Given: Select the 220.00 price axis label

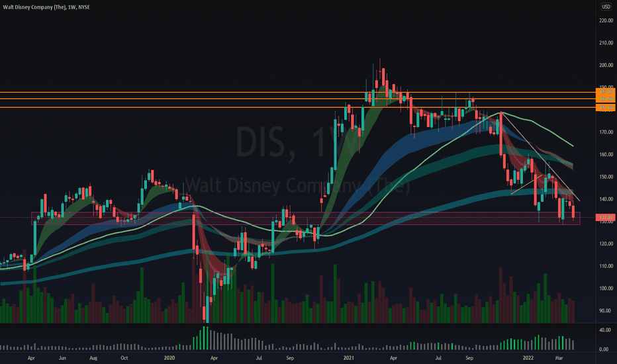Looking at the screenshot, I should (606, 21).
